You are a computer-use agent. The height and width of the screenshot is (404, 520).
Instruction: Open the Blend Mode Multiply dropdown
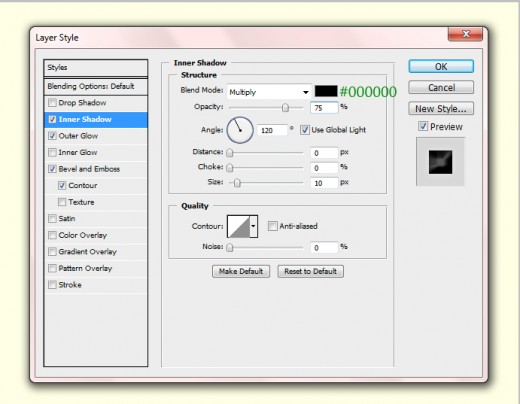pyautogui.click(x=269, y=92)
